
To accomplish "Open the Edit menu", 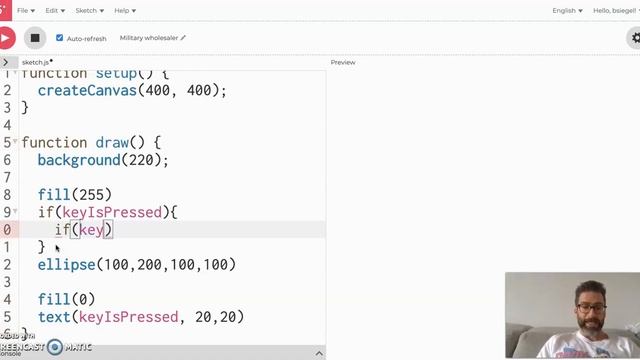I will point(55,11).
